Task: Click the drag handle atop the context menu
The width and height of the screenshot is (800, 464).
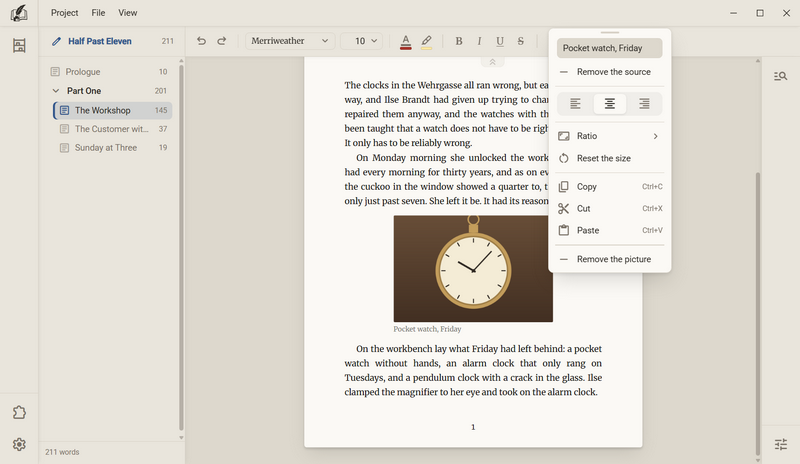Action: [610, 32]
